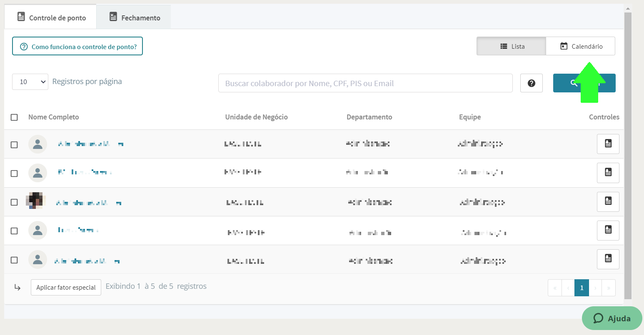Check the fifth employee row checkbox
The height and width of the screenshot is (335, 644).
click(14, 260)
